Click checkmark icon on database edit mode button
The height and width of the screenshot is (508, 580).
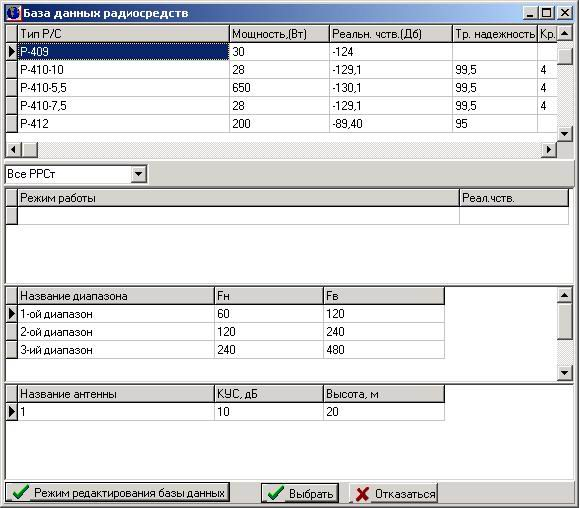point(20,492)
